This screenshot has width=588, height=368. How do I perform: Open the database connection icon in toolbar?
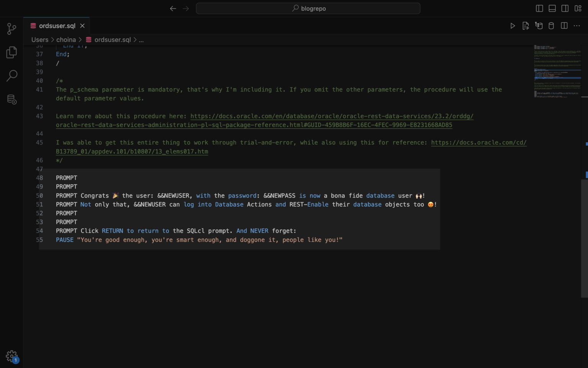[x=539, y=26]
